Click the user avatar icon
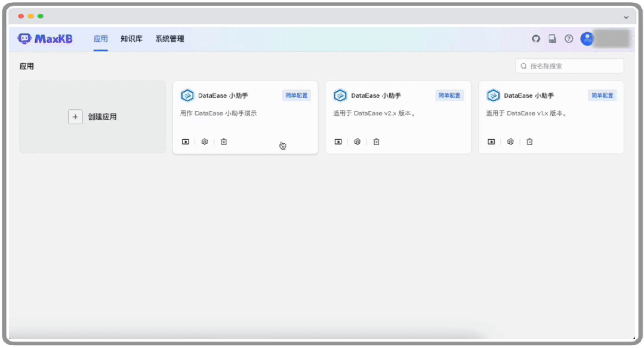This screenshot has width=644, height=348. pos(587,39)
